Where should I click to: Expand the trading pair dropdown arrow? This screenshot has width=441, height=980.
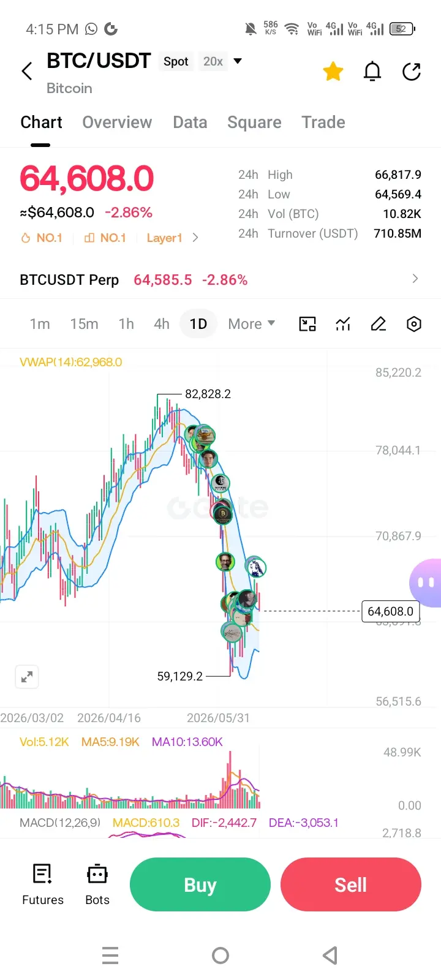tap(238, 61)
